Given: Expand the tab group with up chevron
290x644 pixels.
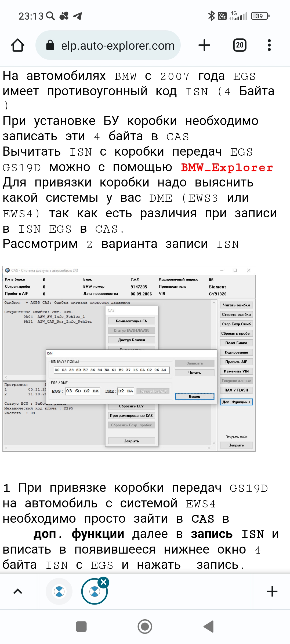Looking at the screenshot, I should (x=18, y=591).
